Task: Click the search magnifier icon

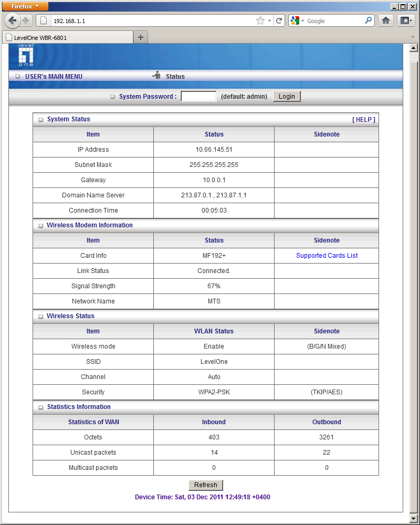Action: [x=368, y=21]
